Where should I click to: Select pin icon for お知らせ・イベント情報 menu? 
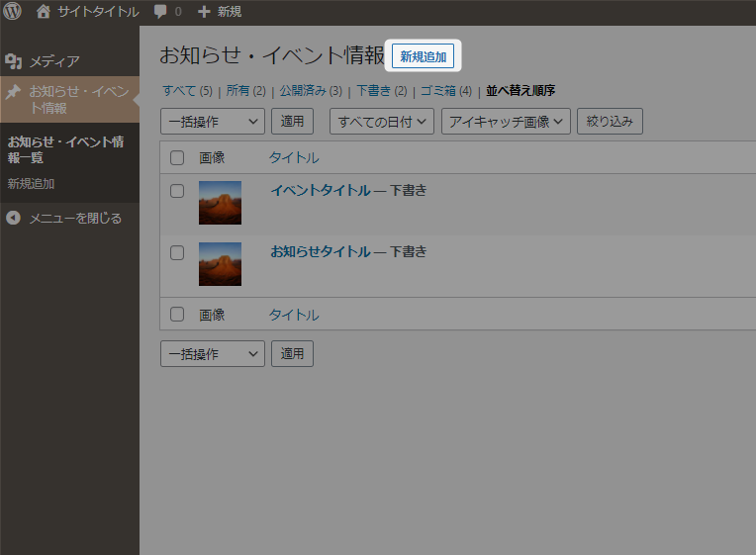tap(14, 91)
